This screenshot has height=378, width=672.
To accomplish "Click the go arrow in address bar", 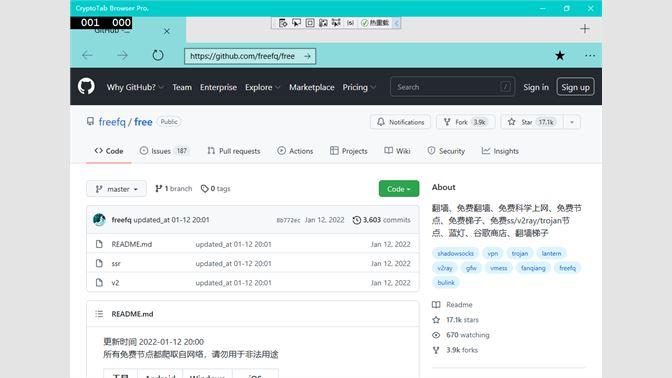I will pyautogui.click(x=307, y=56).
